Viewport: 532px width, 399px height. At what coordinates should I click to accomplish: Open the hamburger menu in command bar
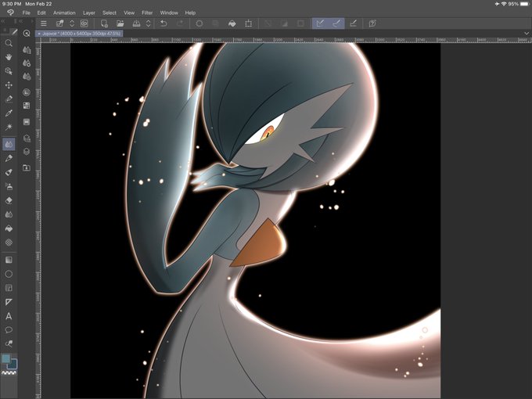(44, 23)
